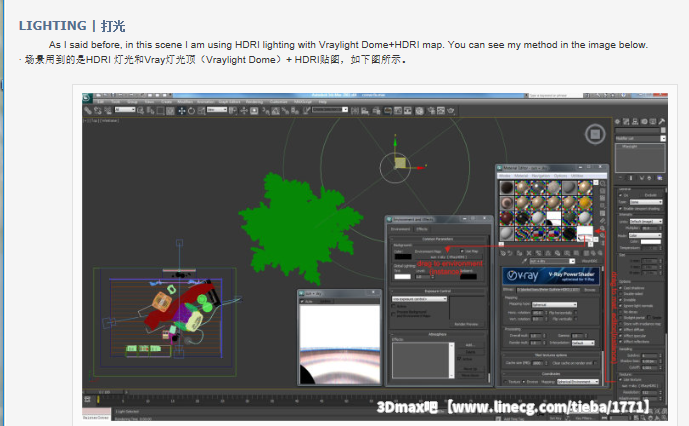Pick material from object with eyedropper
Viewport: 689px width, 426px height.
click(x=524, y=261)
